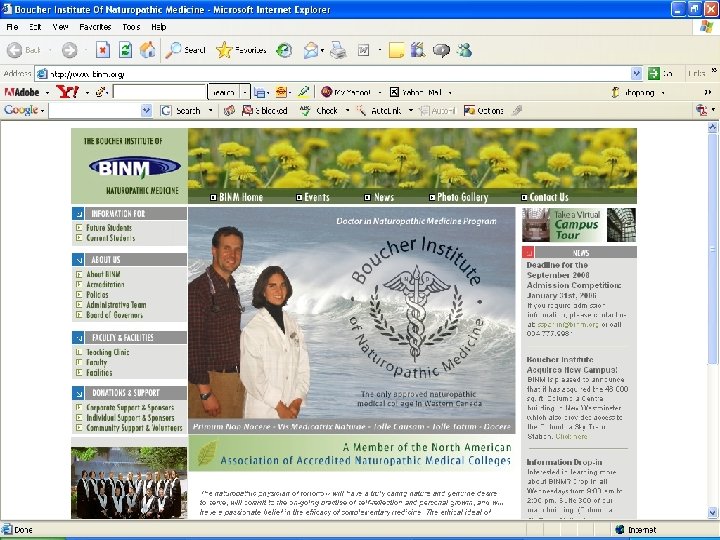The image size is (720, 540).
Task: Open the Tools menu
Action: pyautogui.click(x=131, y=27)
